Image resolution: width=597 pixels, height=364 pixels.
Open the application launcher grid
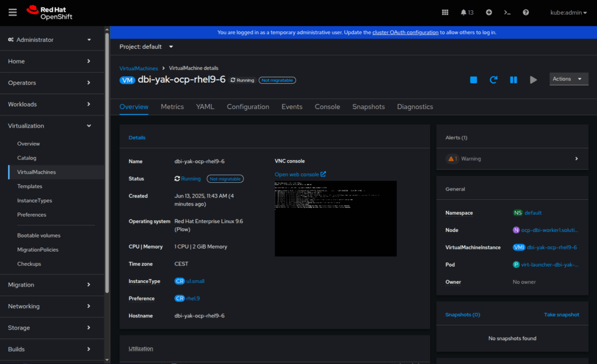click(445, 13)
